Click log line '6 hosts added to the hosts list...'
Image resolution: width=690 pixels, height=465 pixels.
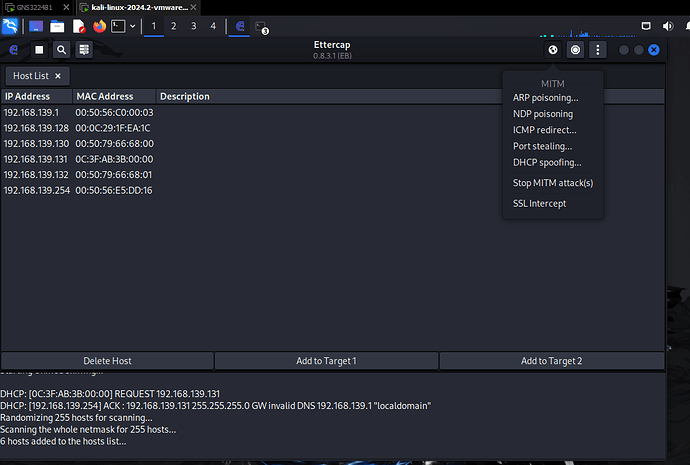click(x=63, y=442)
